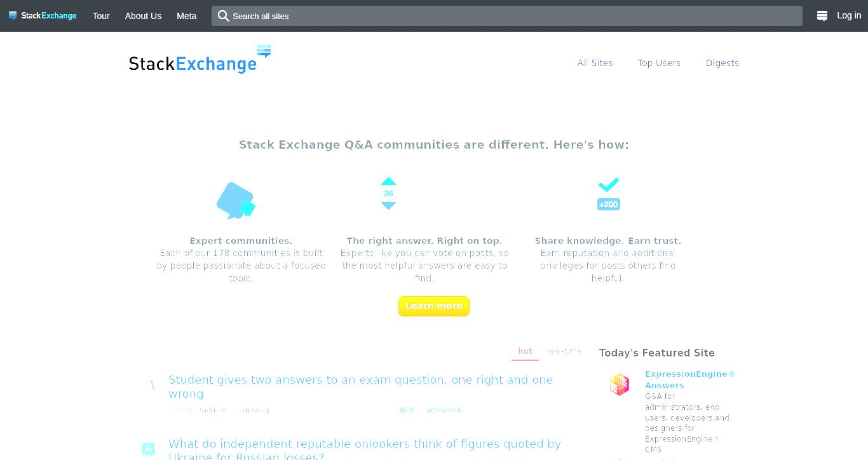The width and height of the screenshot is (868, 460).
Task: Focus the Search all sites field
Action: [x=507, y=16]
